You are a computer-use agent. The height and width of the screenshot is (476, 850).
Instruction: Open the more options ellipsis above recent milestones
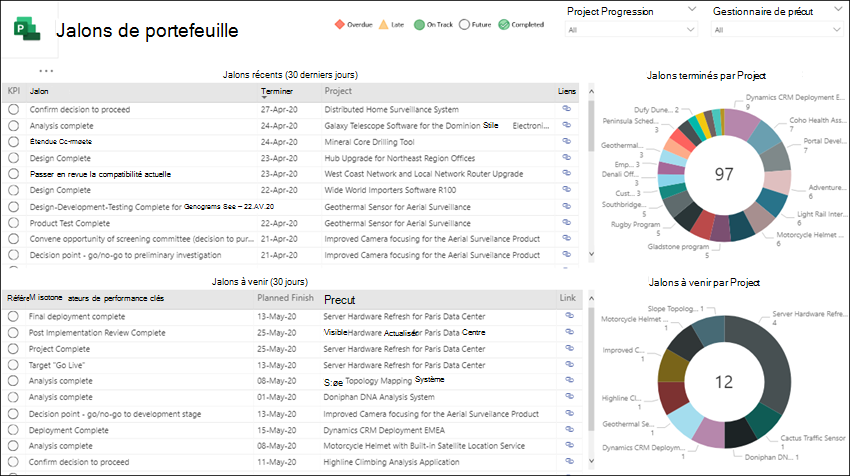point(46,70)
